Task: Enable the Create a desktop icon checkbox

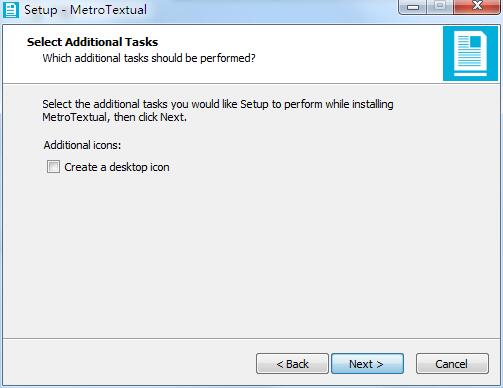Action: coord(53,167)
